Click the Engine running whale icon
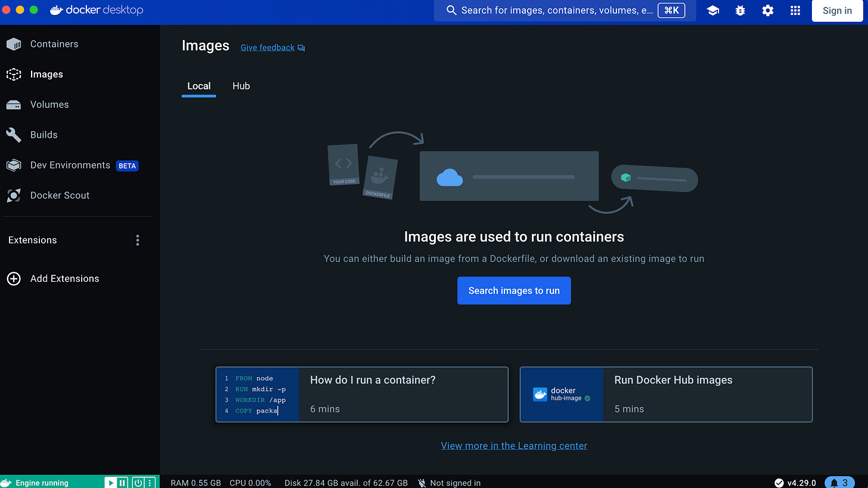Screen dimensions: 868x488 [7, 483]
